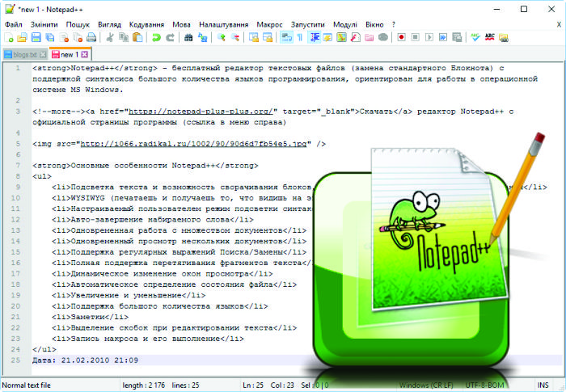Stop macro recording square button
Image resolution: width=566 pixels, height=392 pixels.
pyautogui.click(x=416, y=37)
